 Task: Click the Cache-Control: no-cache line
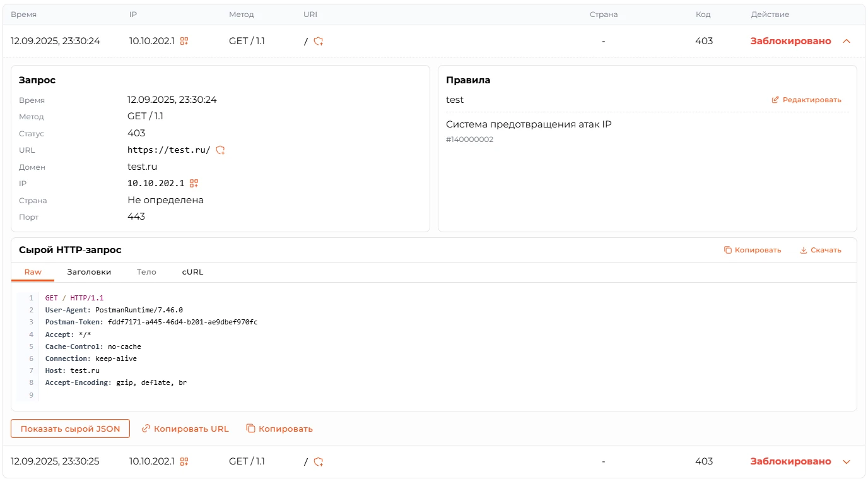click(x=93, y=346)
